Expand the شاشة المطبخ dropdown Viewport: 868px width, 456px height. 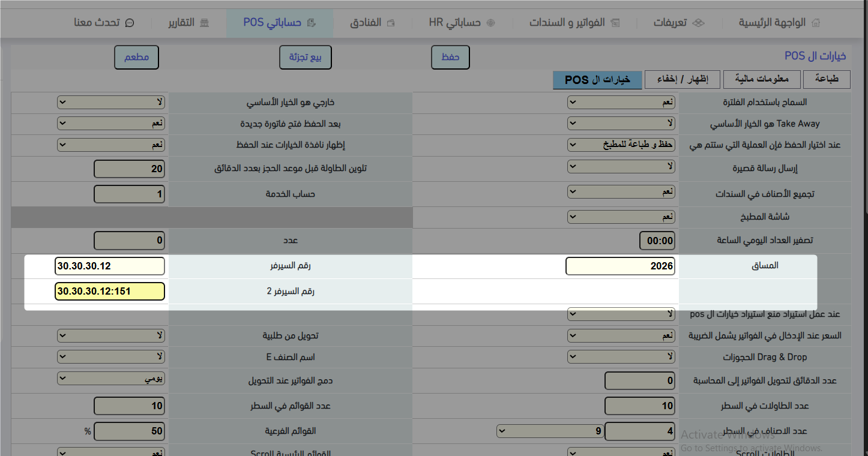[x=621, y=216]
